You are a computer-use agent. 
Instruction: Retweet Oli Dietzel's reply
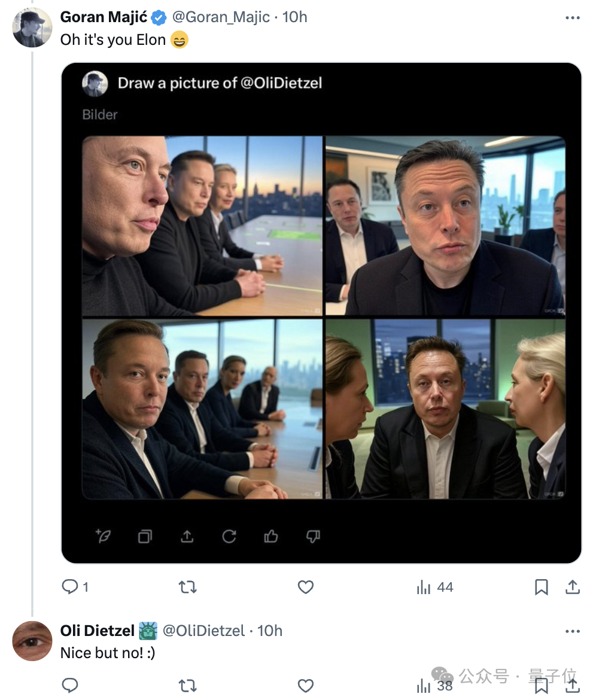187,686
